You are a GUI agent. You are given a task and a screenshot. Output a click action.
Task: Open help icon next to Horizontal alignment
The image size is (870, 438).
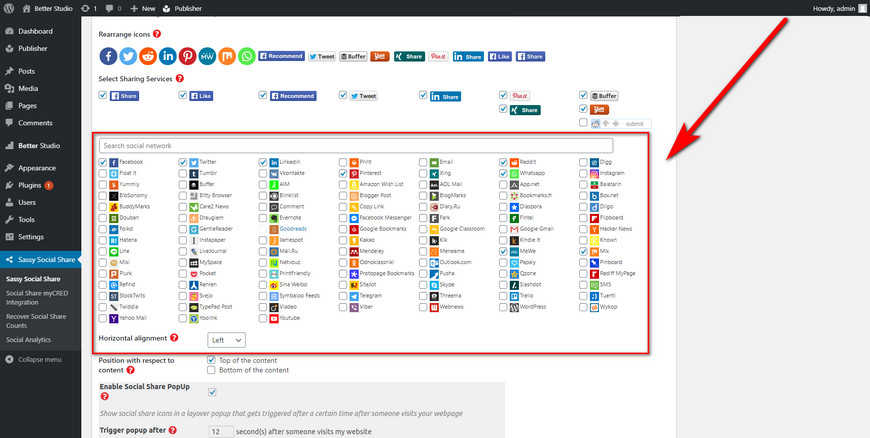coord(174,338)
